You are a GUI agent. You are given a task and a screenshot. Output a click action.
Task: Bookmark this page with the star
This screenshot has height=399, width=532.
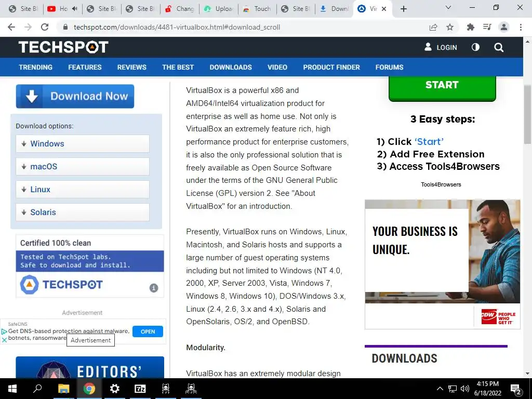[450, 27]
